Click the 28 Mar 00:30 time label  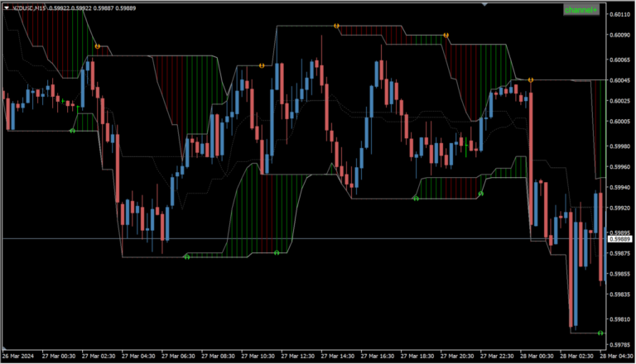(x=539, y=357)
